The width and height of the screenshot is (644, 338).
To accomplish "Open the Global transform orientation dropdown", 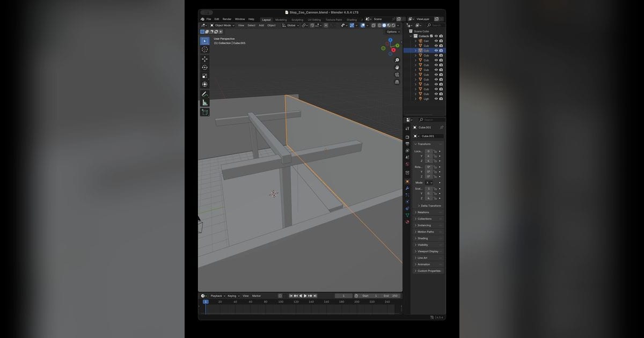I will tap(290, 25).
